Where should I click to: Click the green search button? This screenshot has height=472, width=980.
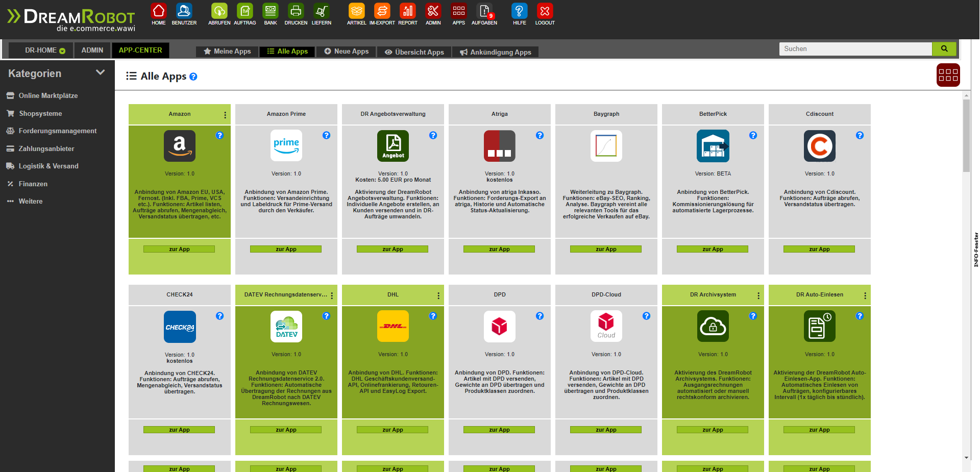[x=944, y=49]
